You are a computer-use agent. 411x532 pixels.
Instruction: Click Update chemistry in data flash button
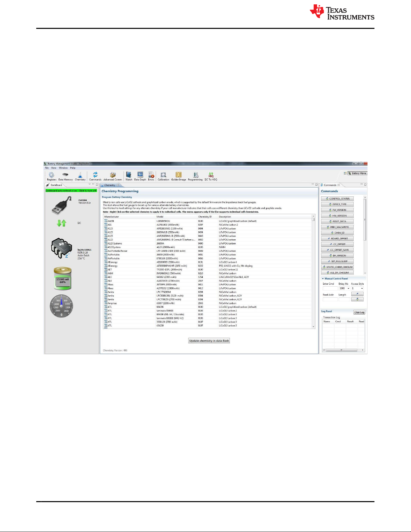click(209, 341)
